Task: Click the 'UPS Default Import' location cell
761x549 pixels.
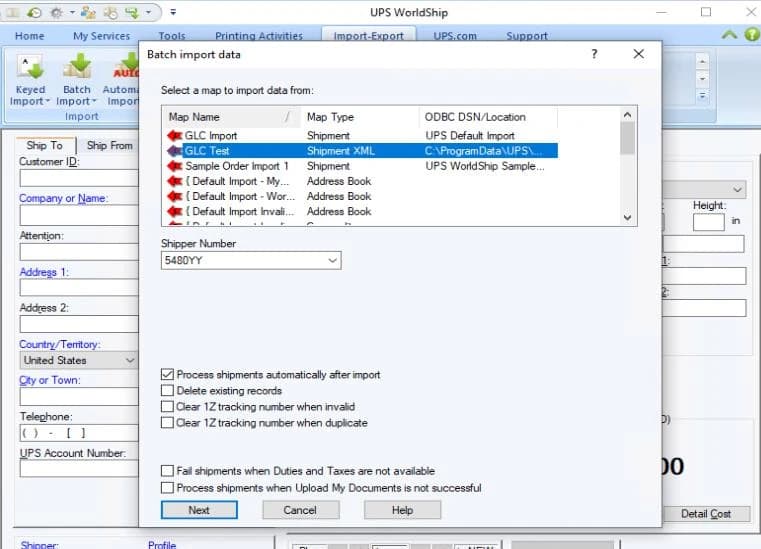Action: (470, 135)
